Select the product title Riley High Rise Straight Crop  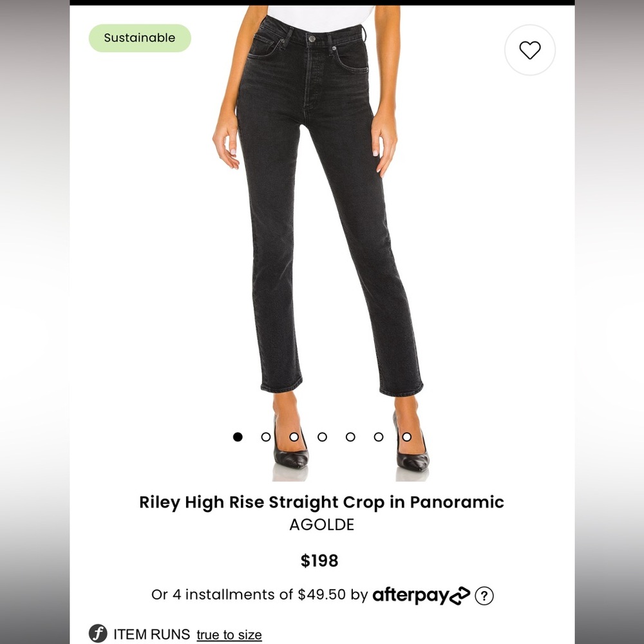pos(322,502)
